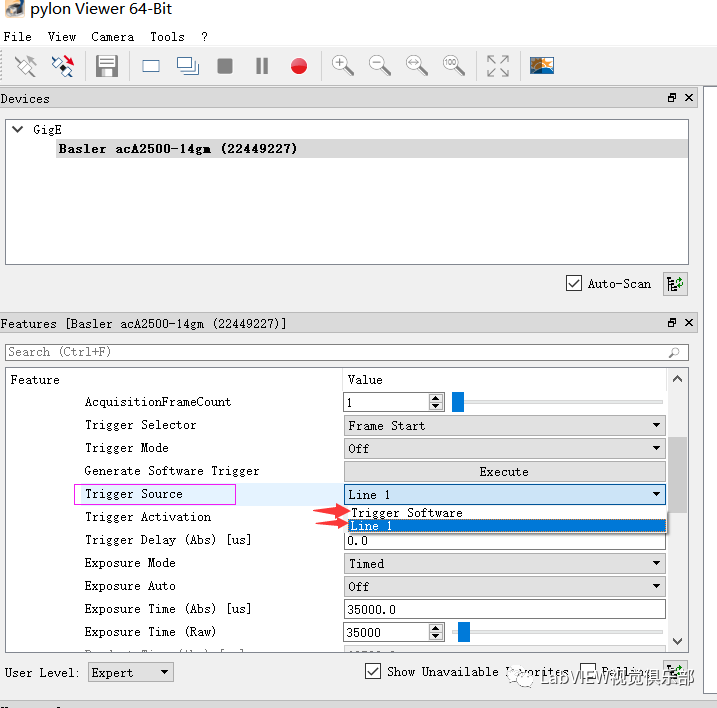Open the View menu
Screen dimensions: 717x708
(x=62, y=37)
